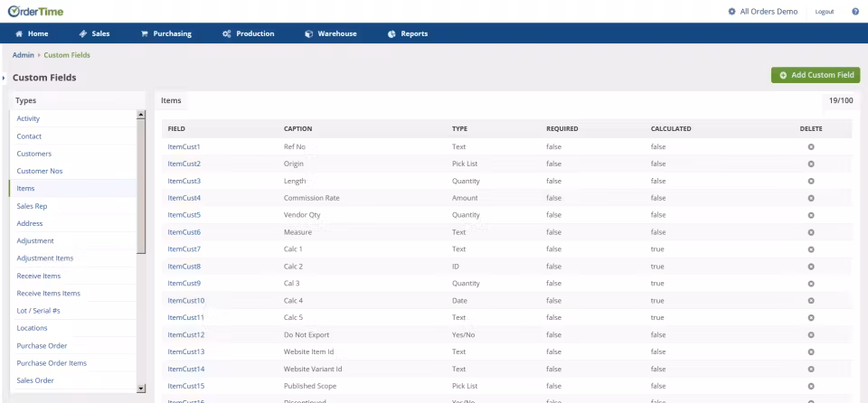Image resolution: width=868 pixels, height=403 pixels.
Task: Log out using the Logout link
Action: 824,12
